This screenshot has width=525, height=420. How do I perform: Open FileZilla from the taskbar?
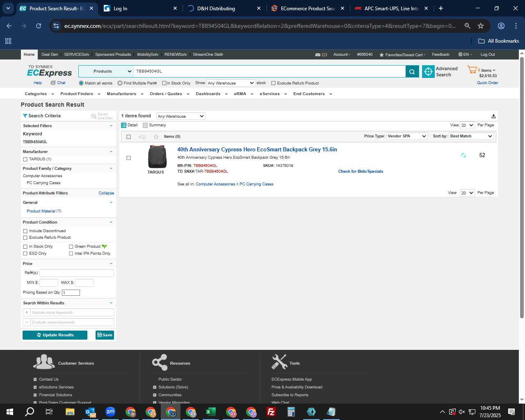[271, 412]
